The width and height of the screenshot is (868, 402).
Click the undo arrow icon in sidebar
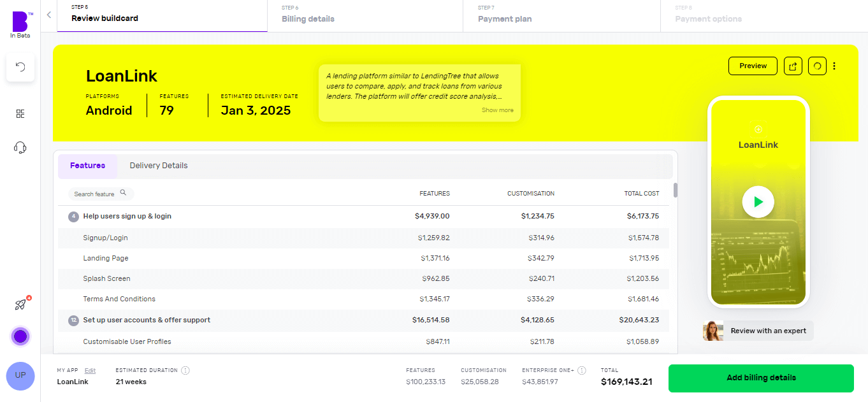(20, 67)
